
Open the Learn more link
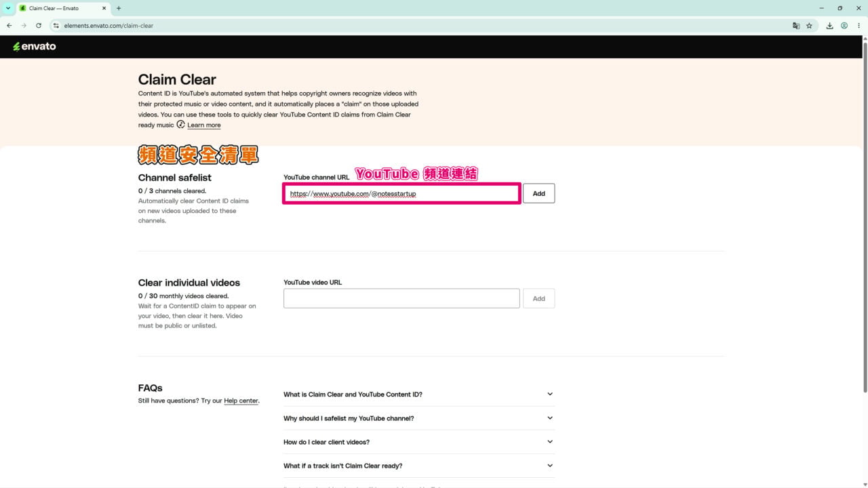203,125
